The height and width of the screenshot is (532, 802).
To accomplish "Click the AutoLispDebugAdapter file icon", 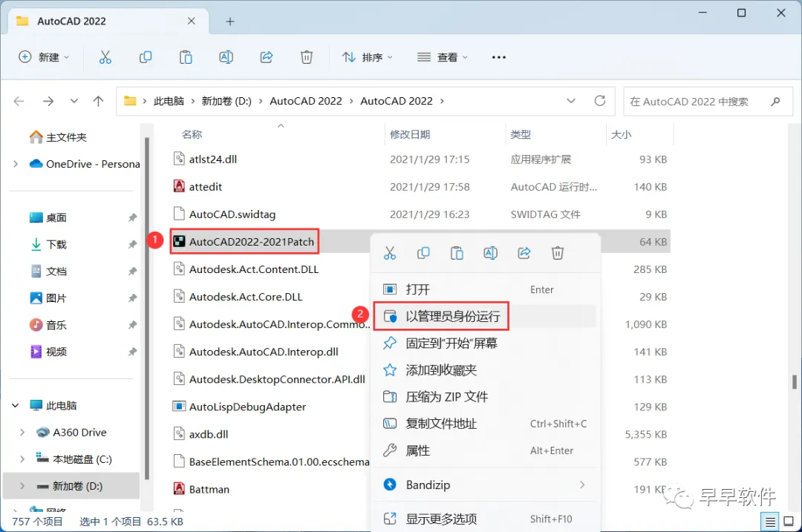I will tap(179, 407).
